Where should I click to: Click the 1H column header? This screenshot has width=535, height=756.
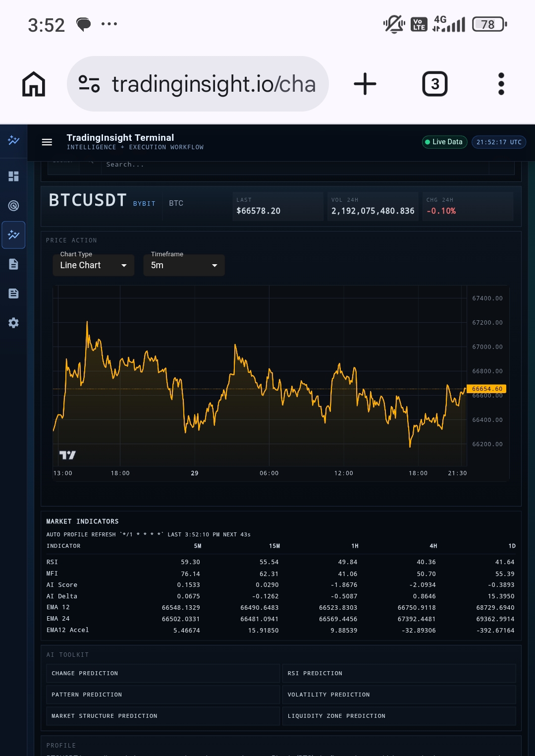[355, 546]
